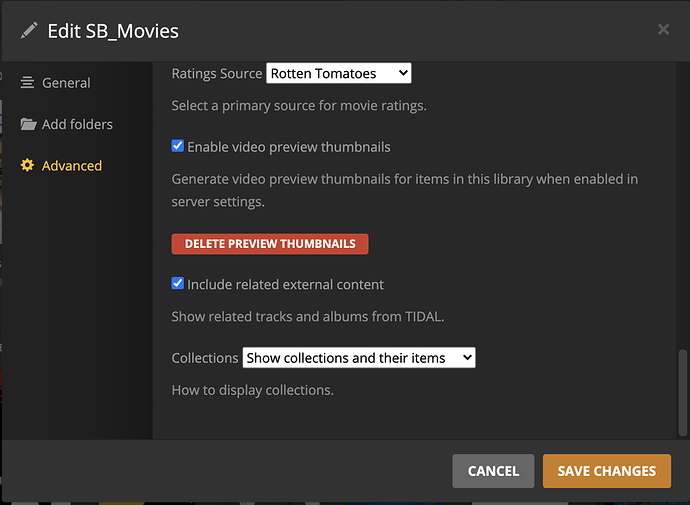
Task: Disable video preview thumbnails checkbox
Action: tap(178, 146)
